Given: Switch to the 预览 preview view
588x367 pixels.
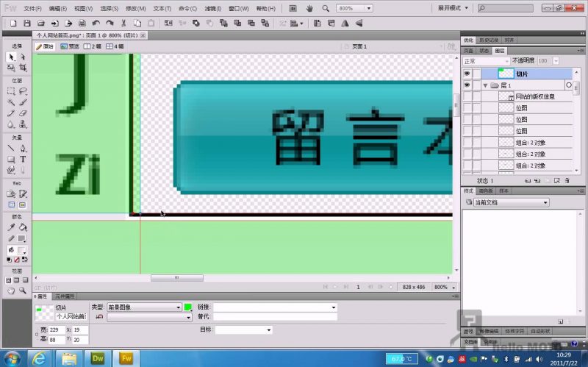Looking at the screenshot, I should click(70, 46).
